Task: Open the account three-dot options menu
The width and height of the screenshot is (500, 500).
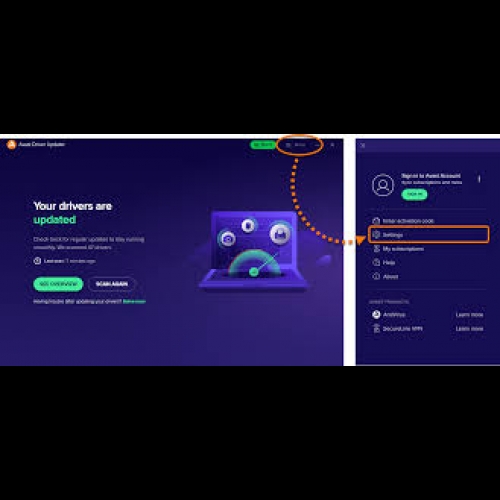Action: [479, 179]
